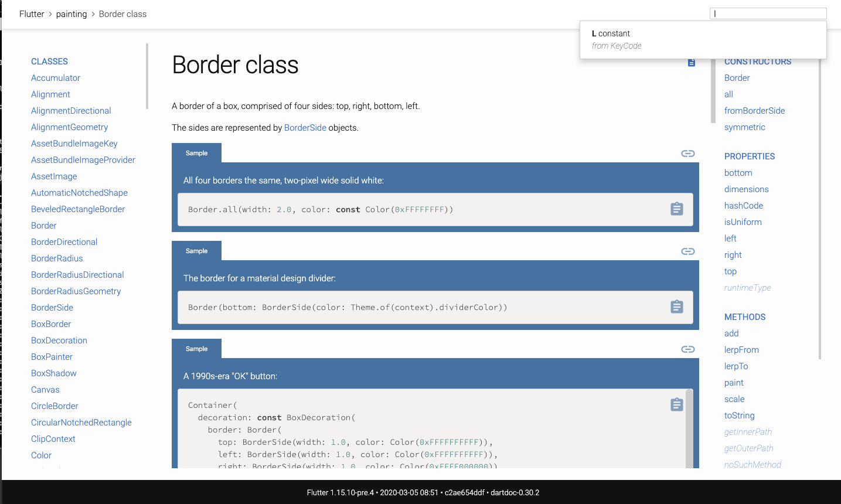Viewport: 841px width, 504px height.
Task: Open BoxShadow class
Action: point(54,373)
